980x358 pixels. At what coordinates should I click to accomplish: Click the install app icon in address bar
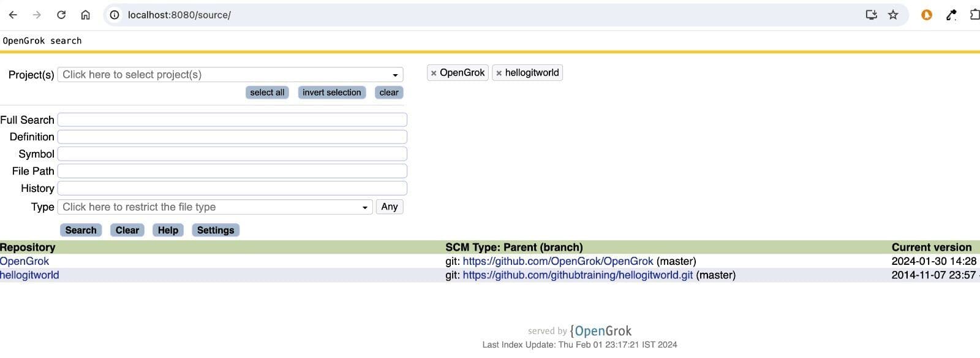(871, 15)
